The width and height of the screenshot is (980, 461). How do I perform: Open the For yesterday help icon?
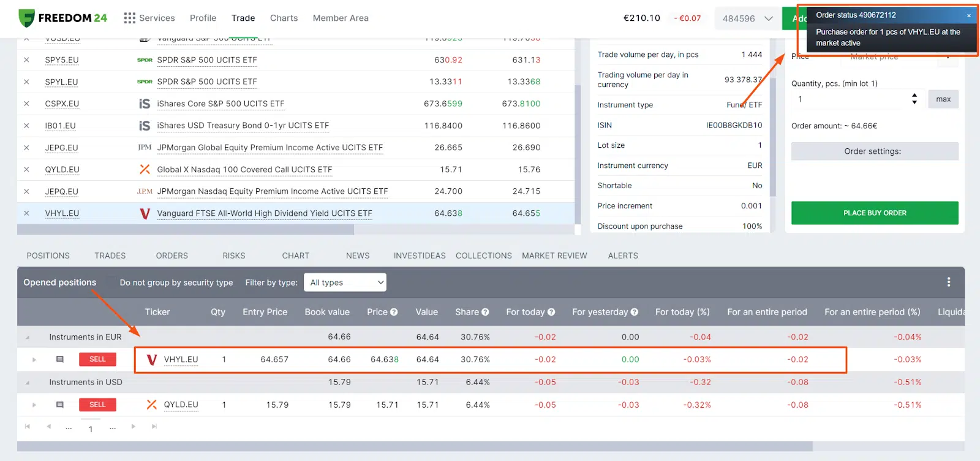635,312
